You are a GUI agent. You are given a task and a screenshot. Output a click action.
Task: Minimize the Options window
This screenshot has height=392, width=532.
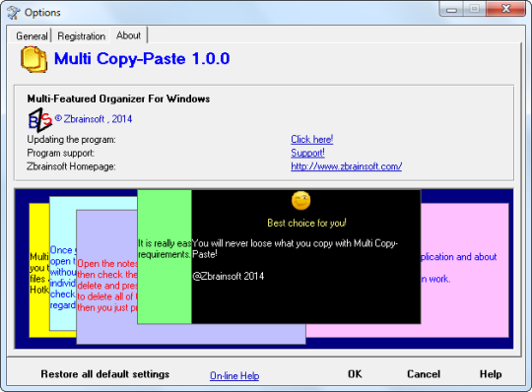(451, 9)
